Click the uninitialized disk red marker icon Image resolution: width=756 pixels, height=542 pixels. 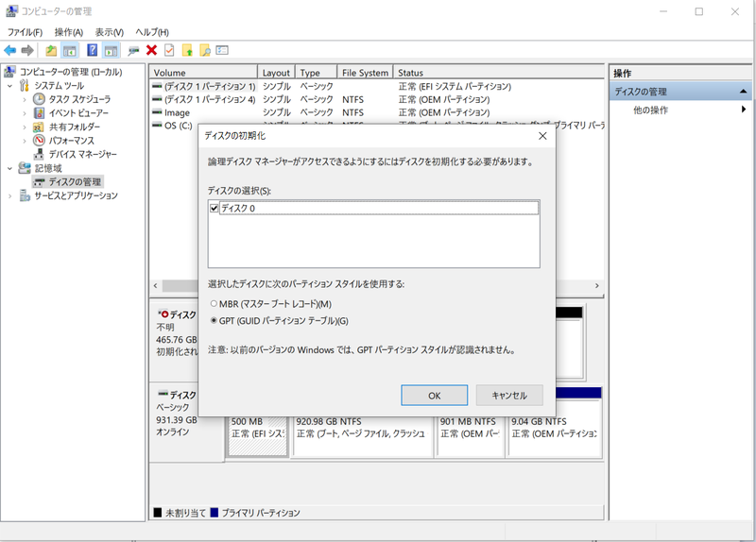pos(163,314)
